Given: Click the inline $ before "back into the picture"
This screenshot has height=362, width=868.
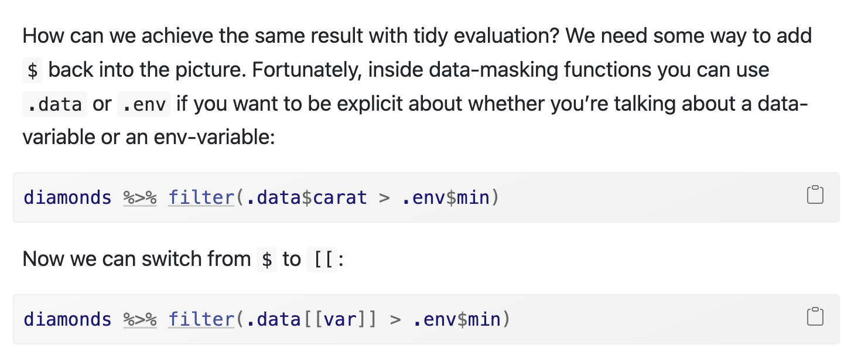Looking at the screenshot, I should point(33,70).
